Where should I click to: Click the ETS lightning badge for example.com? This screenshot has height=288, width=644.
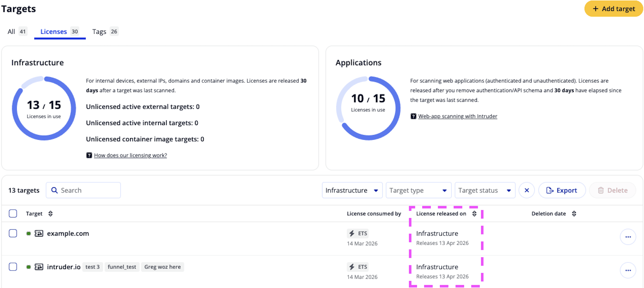tap(358, 233)
